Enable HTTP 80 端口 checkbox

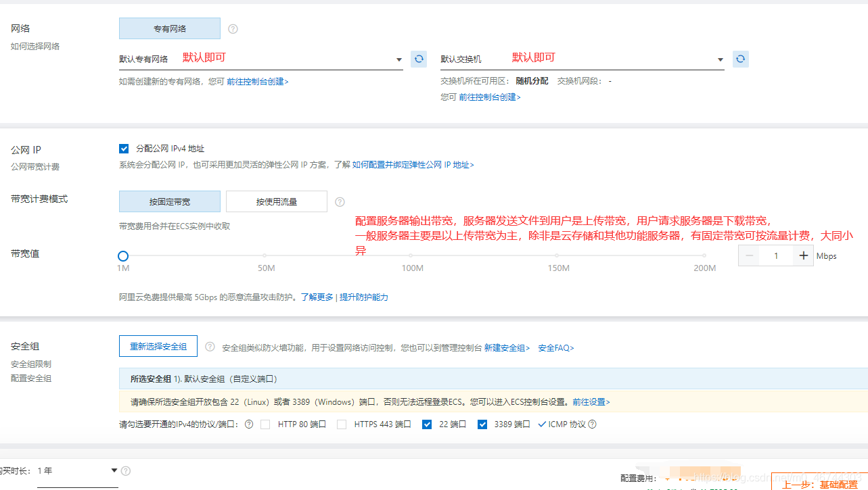(265, 424)
